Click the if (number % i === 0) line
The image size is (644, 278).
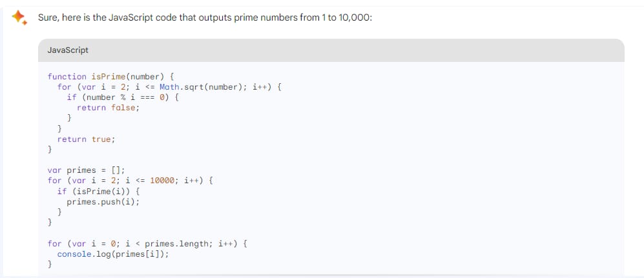(x=123, y=97)
